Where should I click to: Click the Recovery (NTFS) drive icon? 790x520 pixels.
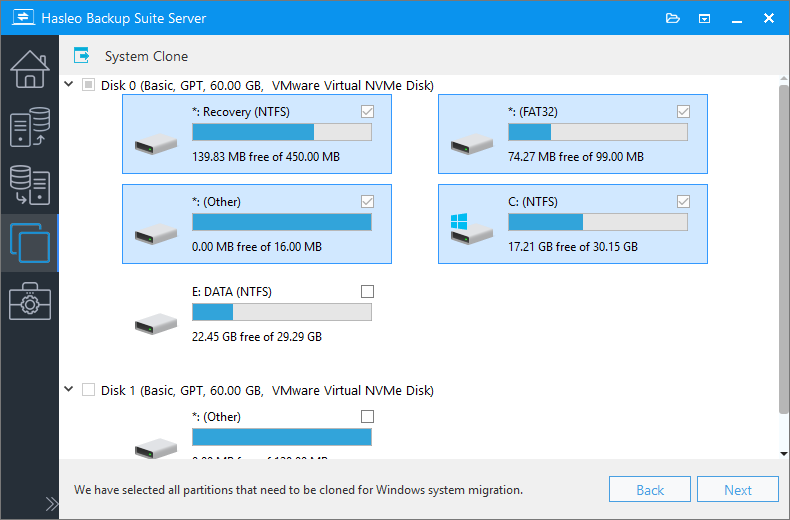click(x=156, y=144)
